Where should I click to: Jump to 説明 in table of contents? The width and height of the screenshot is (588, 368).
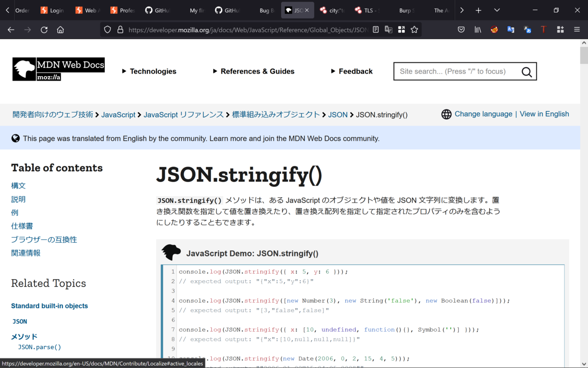[x=18, y=199]
